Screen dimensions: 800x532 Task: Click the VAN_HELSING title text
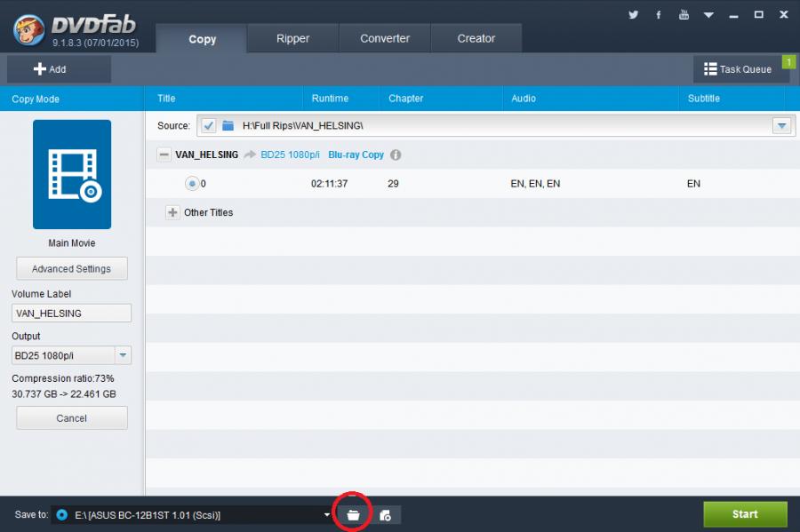pyautogui.click(x=206, y=155)
